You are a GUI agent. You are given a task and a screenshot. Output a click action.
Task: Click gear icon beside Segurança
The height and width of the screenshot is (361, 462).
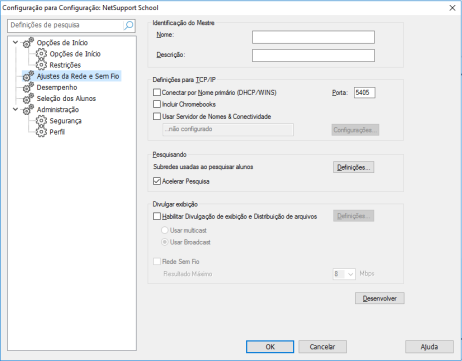click(x=41, y=121)
